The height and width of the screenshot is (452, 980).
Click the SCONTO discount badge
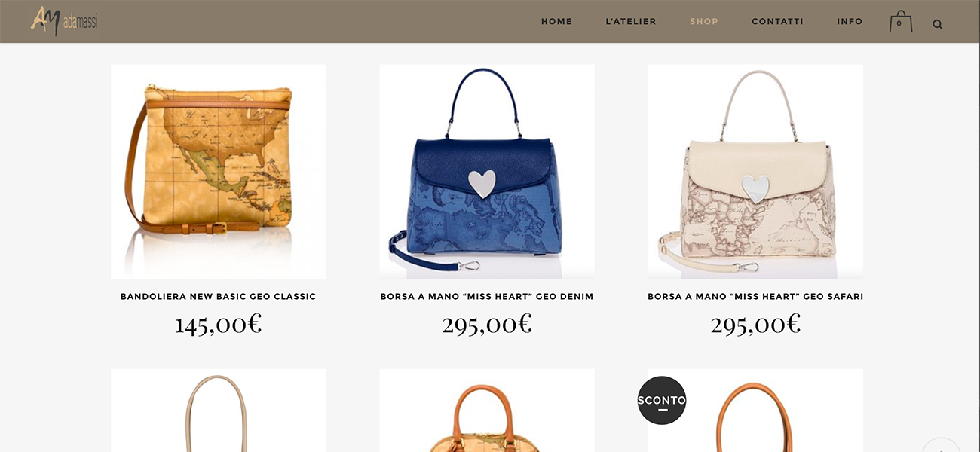(662, 400)
